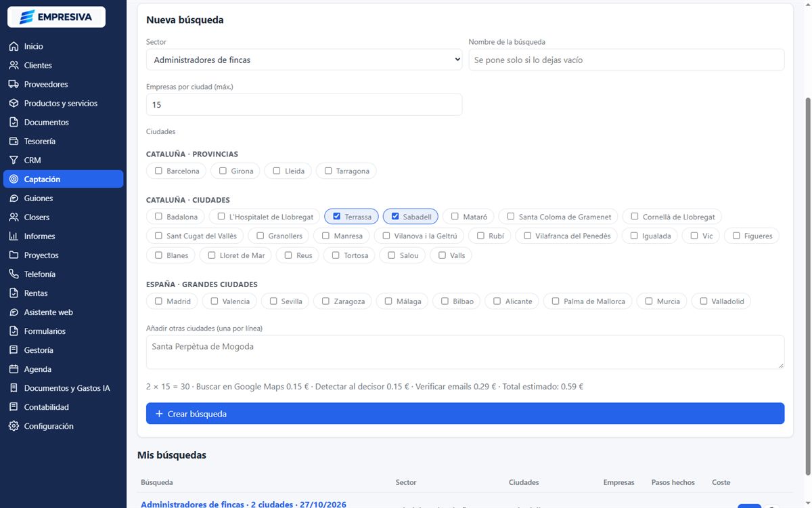Tick the Mataró checkbox
Viewport: 812px width, 508px height.
(455, 217)
